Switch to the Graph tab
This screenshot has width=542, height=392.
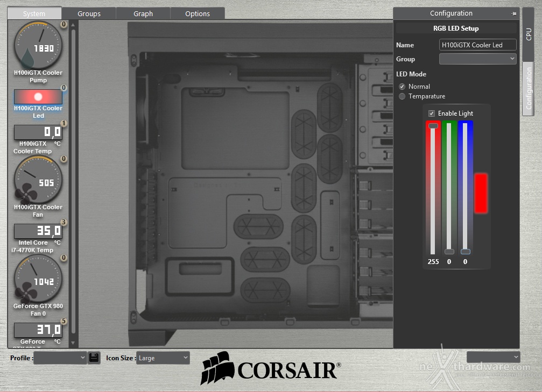point(143,13)
